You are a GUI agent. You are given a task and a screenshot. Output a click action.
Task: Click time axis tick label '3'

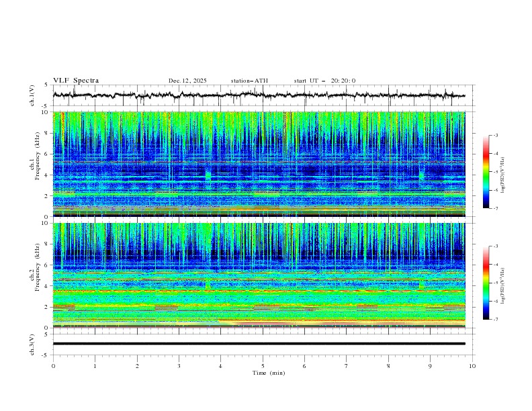point(179,366)
